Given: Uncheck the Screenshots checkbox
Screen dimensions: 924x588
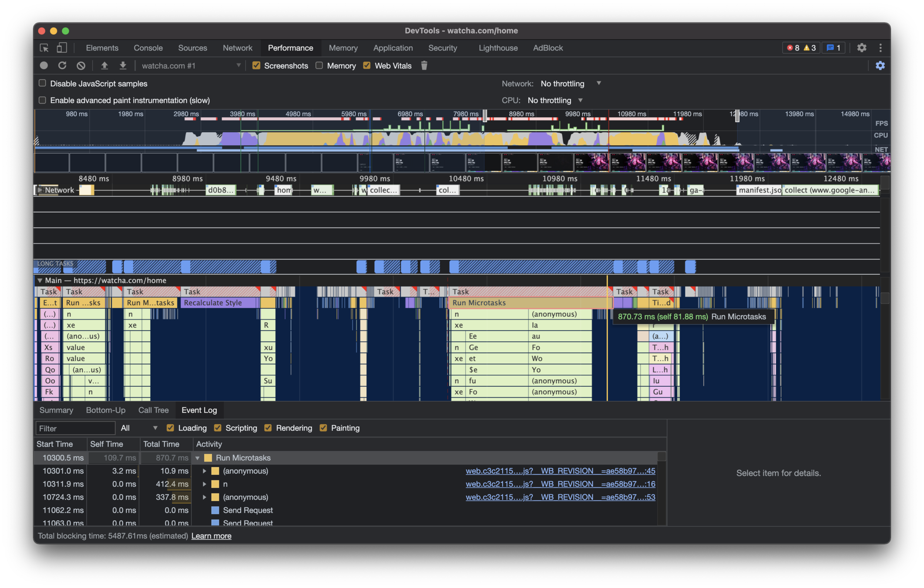Looking at the screenshot, I should (256, 65).
